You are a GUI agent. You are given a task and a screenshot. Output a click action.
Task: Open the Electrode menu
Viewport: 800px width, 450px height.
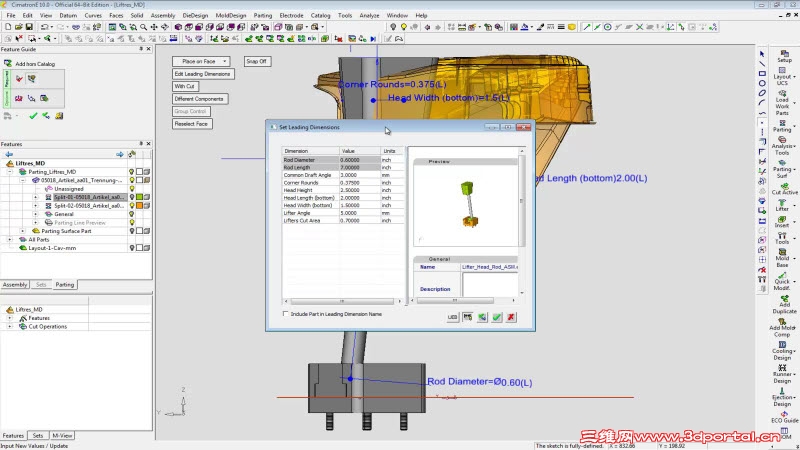(x=291, y=15)
